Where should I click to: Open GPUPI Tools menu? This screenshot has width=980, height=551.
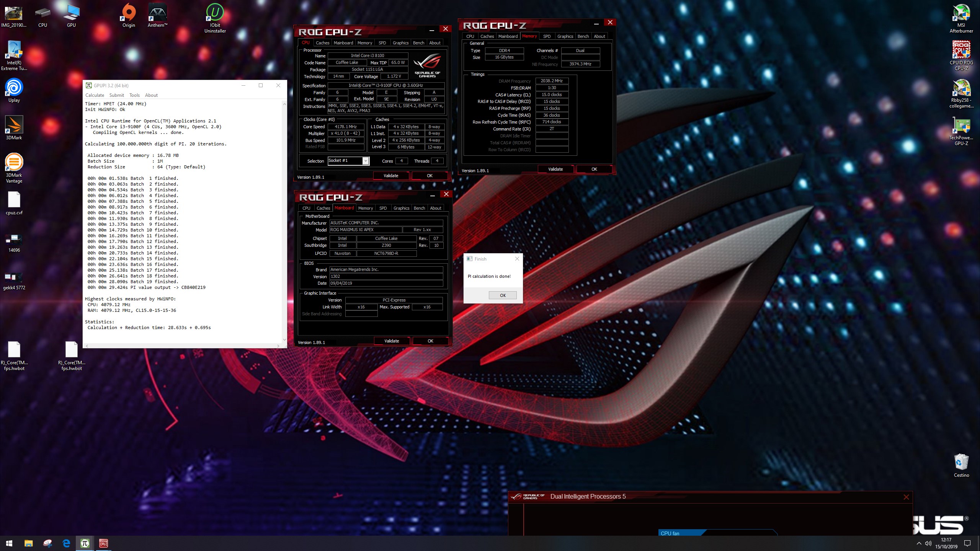[134, 95]
